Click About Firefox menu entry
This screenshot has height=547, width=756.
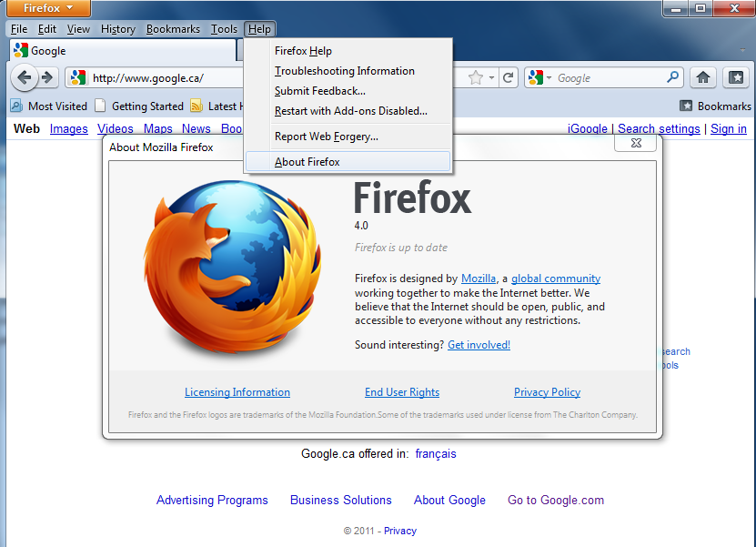tap(348, 162)
